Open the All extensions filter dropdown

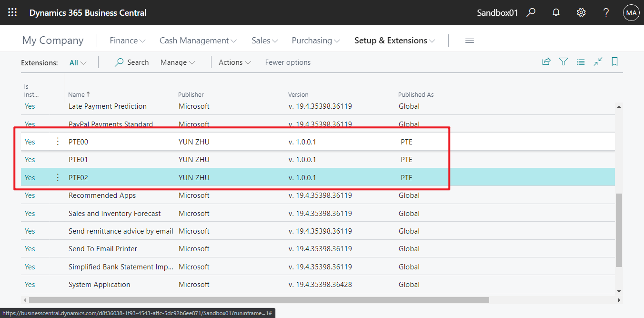coord(77,62)
